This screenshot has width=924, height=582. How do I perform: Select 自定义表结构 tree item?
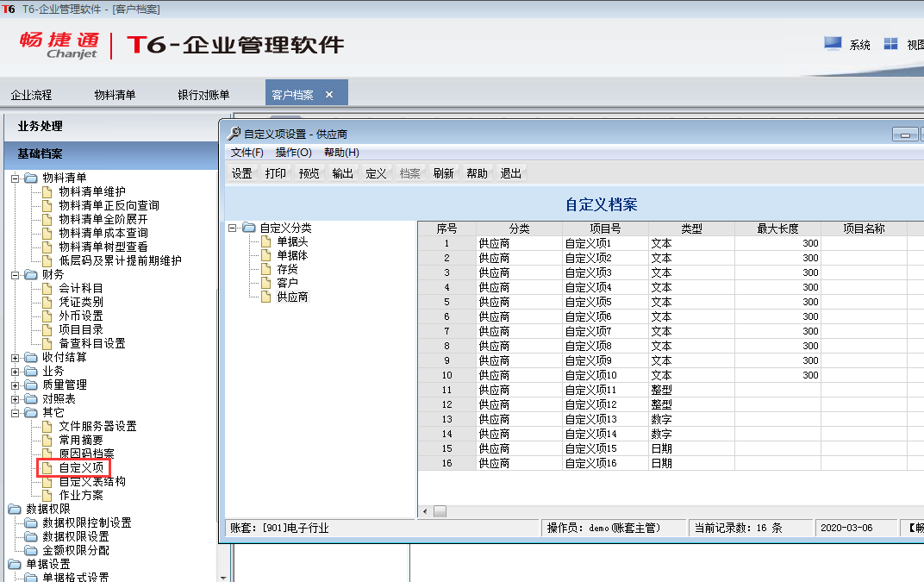tap(92, 482)
